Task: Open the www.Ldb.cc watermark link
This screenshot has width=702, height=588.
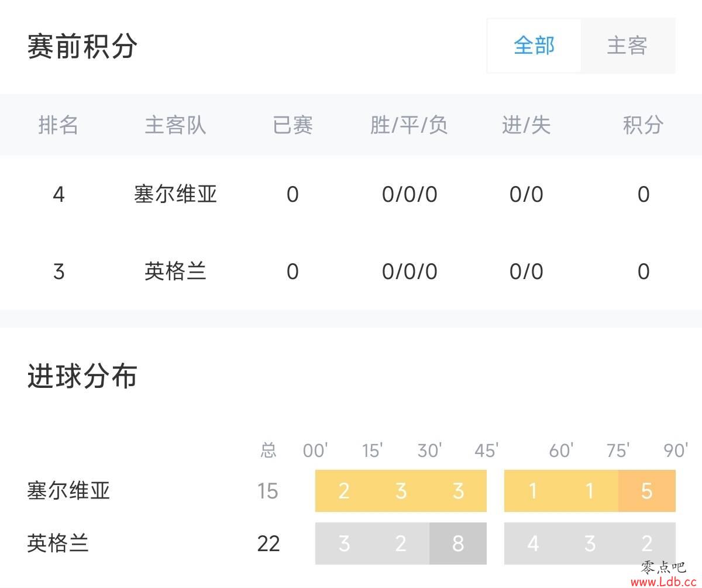Action: [x=665, y=581]
